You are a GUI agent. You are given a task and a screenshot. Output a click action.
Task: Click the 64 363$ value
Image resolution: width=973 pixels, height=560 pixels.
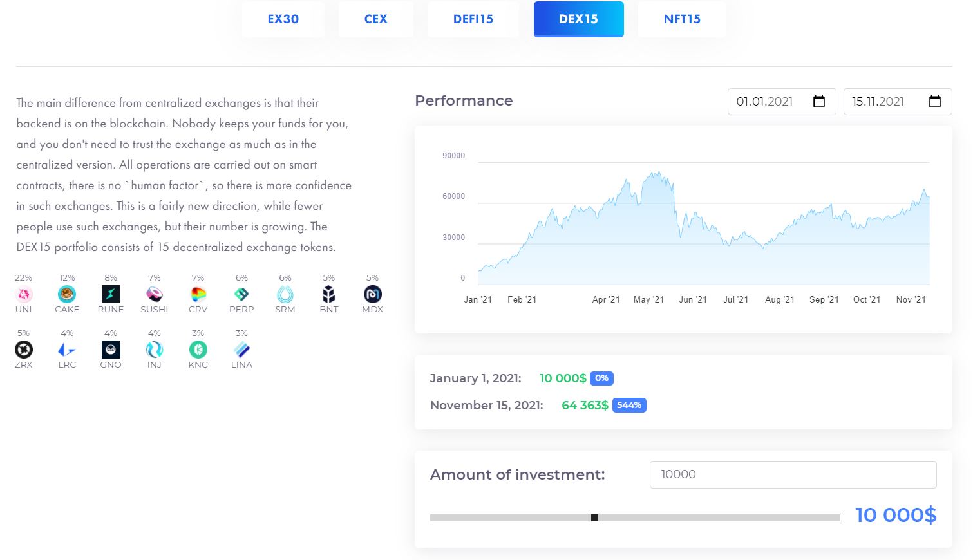(x=585, y=406)
